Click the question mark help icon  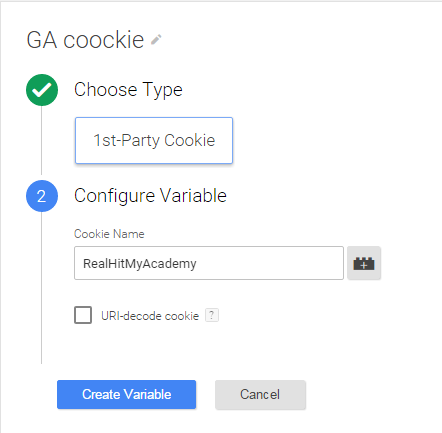coord(212,315)
